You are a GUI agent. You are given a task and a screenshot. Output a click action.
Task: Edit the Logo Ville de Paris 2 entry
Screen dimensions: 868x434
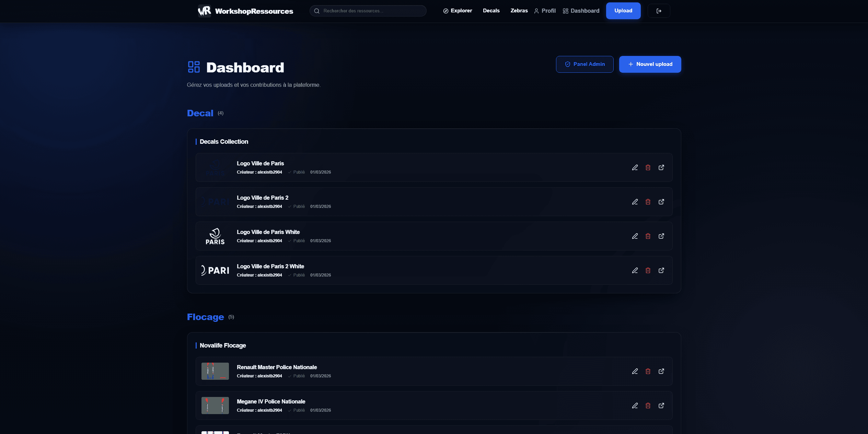click(x=635, y=202)
